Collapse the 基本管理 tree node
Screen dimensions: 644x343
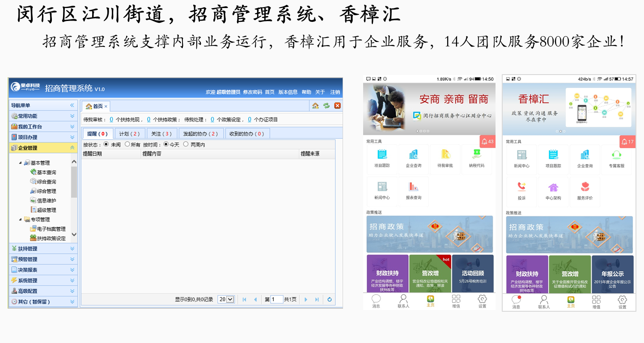click(x=21, y=163)
